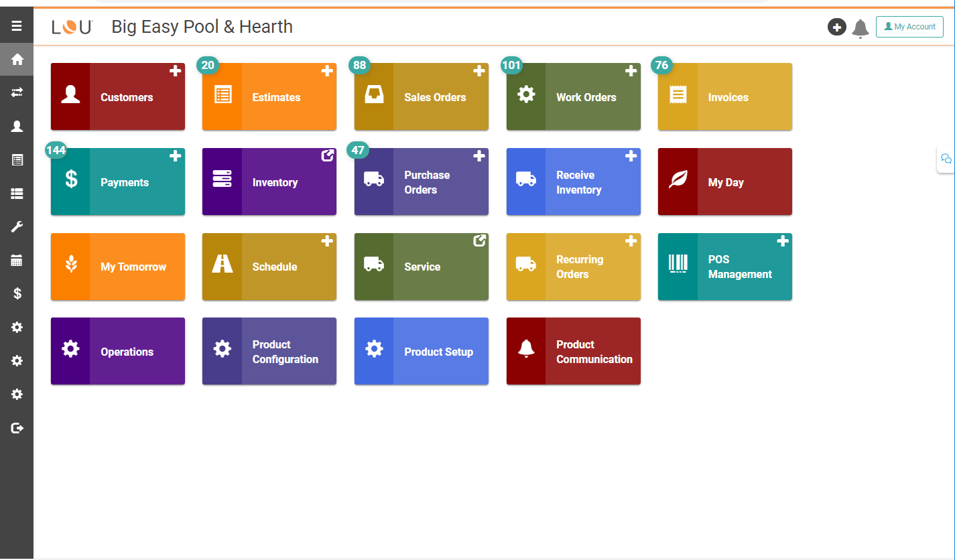This screenshot has width=955, height=560.
Task: Go to the Invoices tile
Action: click(725, 97)
